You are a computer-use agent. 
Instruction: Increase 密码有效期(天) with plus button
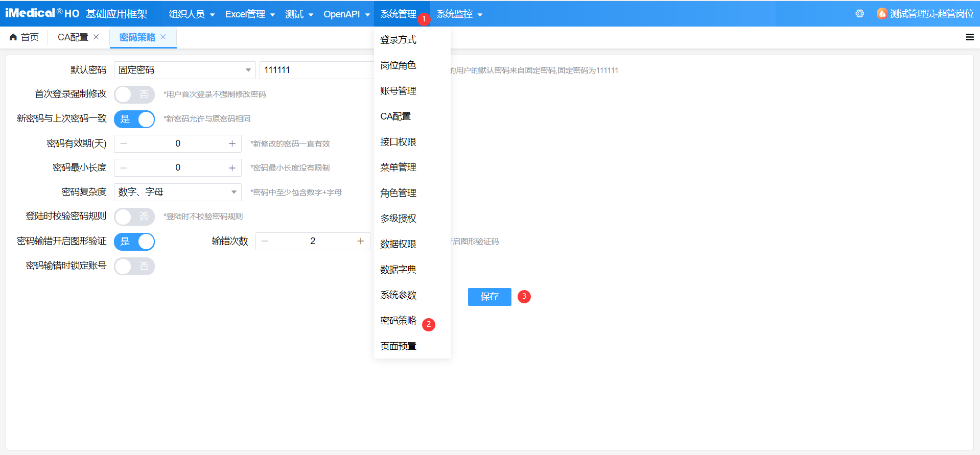coord(232,143)
